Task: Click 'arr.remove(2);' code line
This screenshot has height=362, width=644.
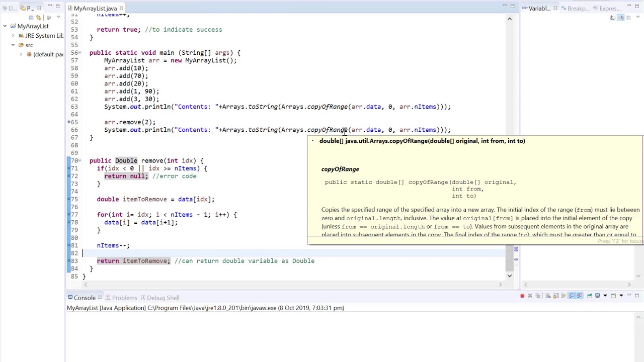Action: click(x=130, y=122)
